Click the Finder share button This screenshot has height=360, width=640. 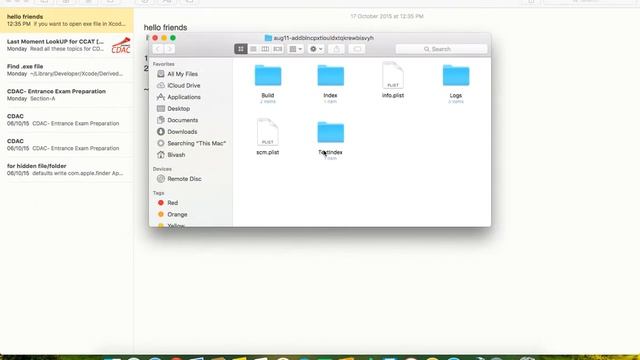[x=336, y=49]
